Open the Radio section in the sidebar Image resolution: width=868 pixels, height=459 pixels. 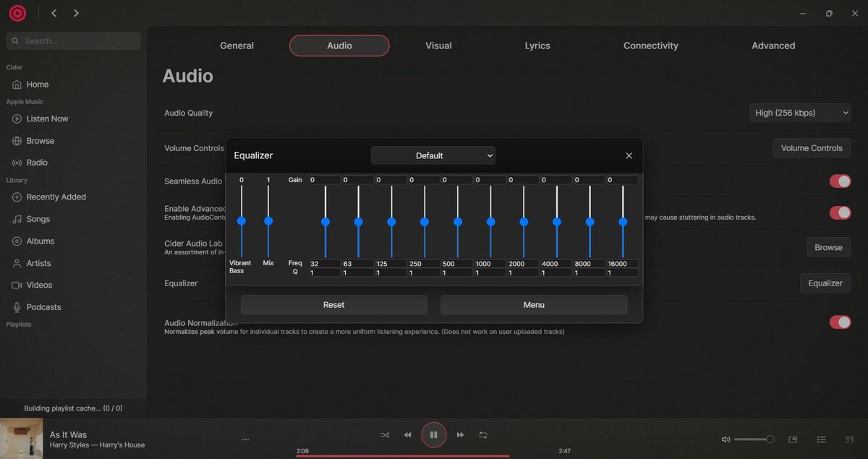pos(36,162)
